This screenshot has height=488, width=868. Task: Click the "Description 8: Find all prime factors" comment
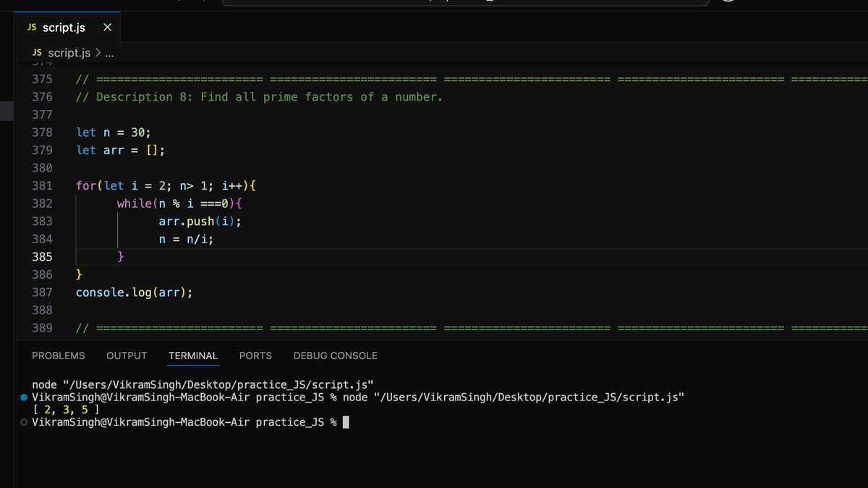point(259,96)
